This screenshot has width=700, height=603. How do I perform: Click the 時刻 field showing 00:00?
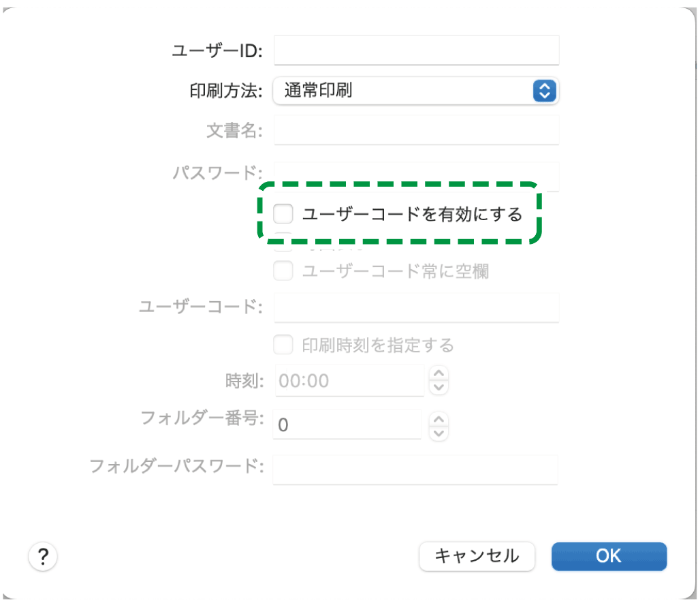(x=349, y=381)
